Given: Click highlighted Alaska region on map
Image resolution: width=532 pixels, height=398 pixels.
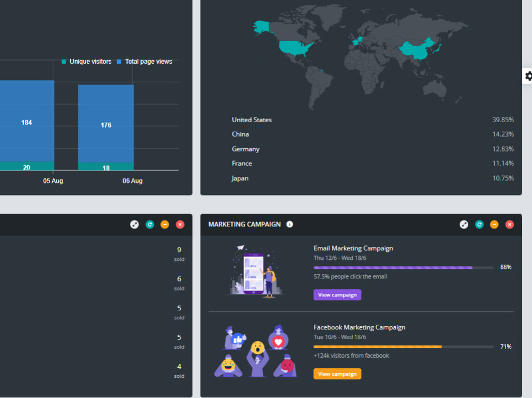Looking at the screenshot, I should 261,27.
